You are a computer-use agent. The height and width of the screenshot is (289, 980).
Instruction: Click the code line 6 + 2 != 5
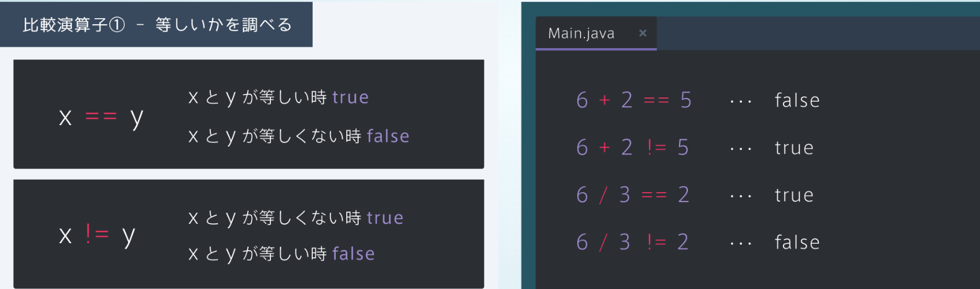tap(632, 147)
